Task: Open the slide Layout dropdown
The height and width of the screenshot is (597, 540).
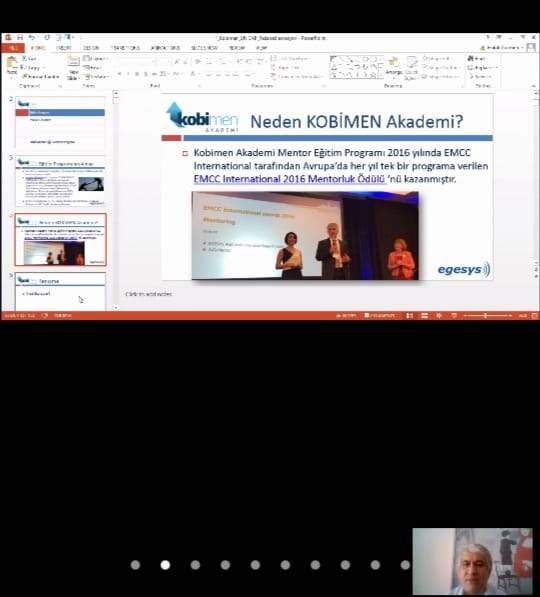Action: [x=96, y=59]
